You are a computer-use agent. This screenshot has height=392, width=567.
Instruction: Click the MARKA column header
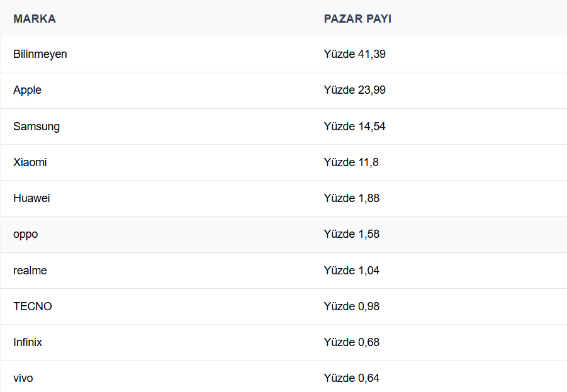[x=35, y=19]
